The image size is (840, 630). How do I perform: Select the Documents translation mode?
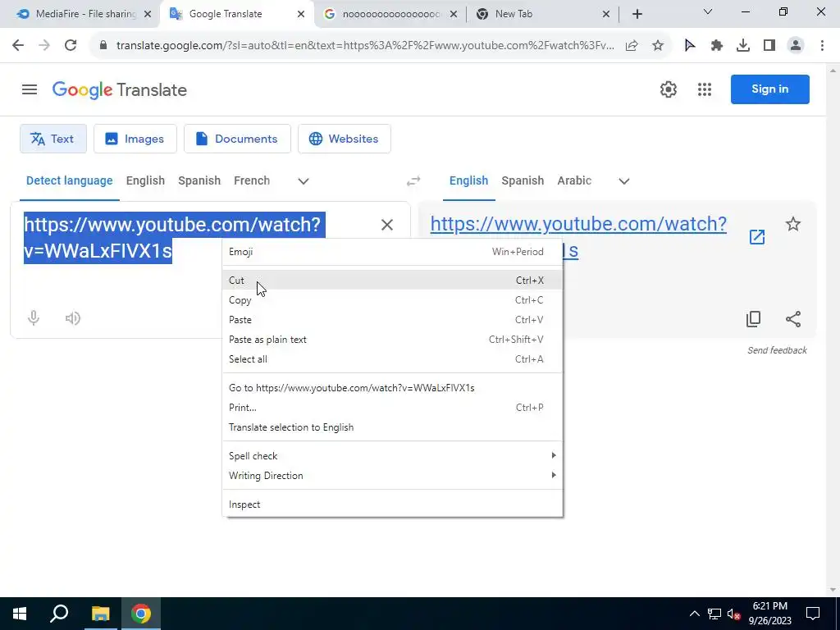click(237, 139)
